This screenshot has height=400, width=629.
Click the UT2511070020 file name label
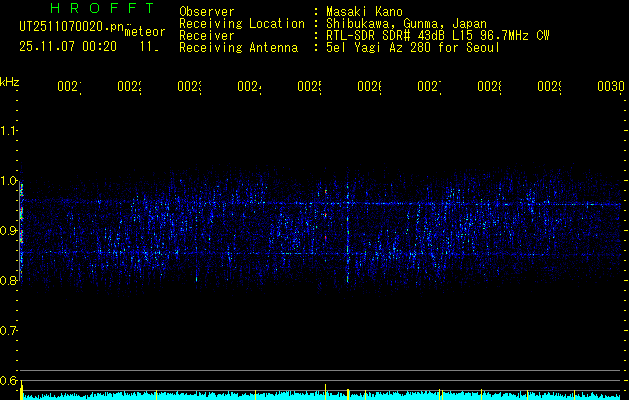point(69,26)
